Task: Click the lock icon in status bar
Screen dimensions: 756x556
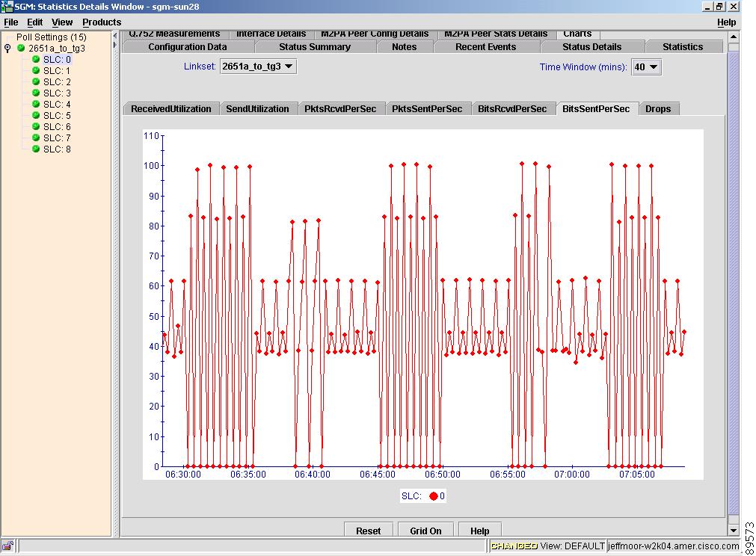Action: click(7, 546)
